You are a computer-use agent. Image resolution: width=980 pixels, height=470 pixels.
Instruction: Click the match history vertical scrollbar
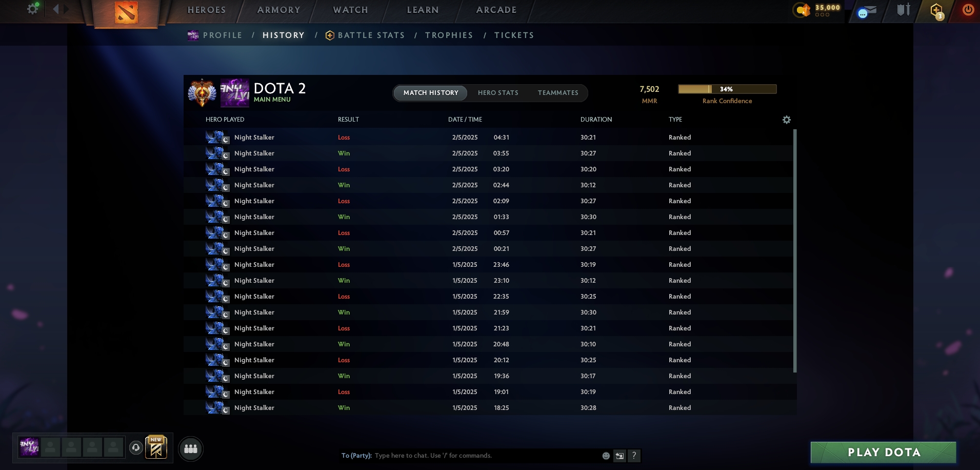[795, 251]
